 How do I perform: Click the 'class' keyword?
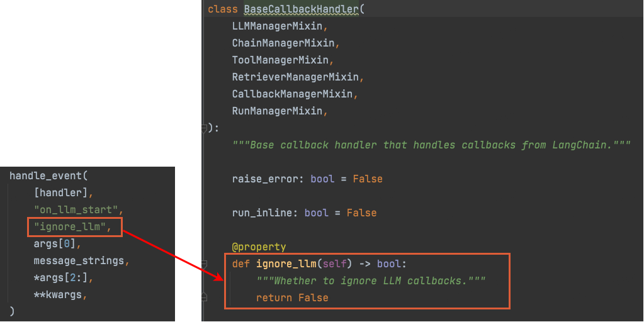(223, 9)
